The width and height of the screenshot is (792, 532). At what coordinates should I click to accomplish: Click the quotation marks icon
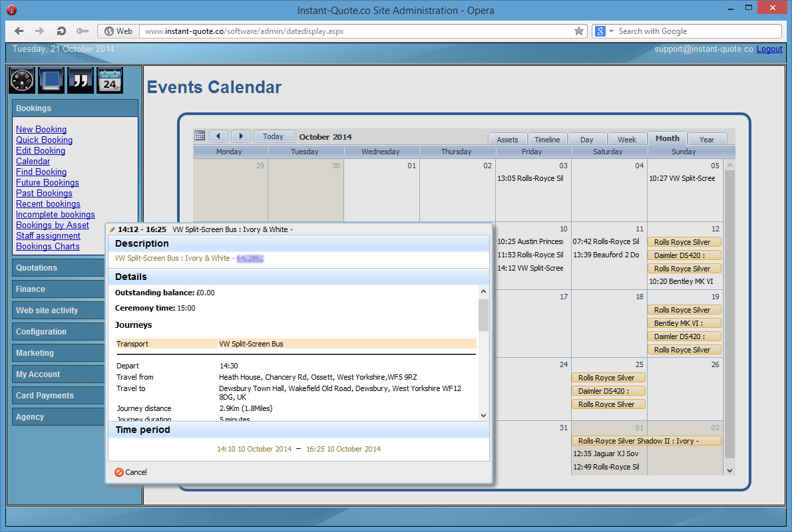(x=81, y=80)
